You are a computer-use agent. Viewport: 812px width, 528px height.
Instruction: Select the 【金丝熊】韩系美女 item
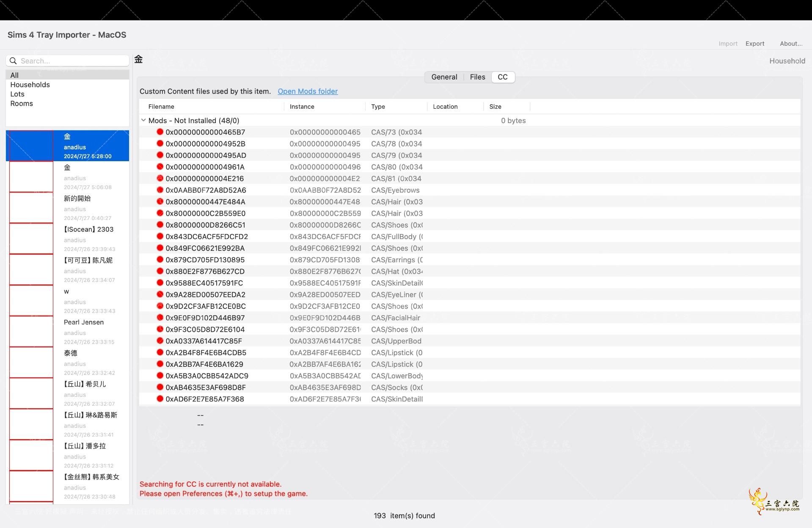point(67,486)
